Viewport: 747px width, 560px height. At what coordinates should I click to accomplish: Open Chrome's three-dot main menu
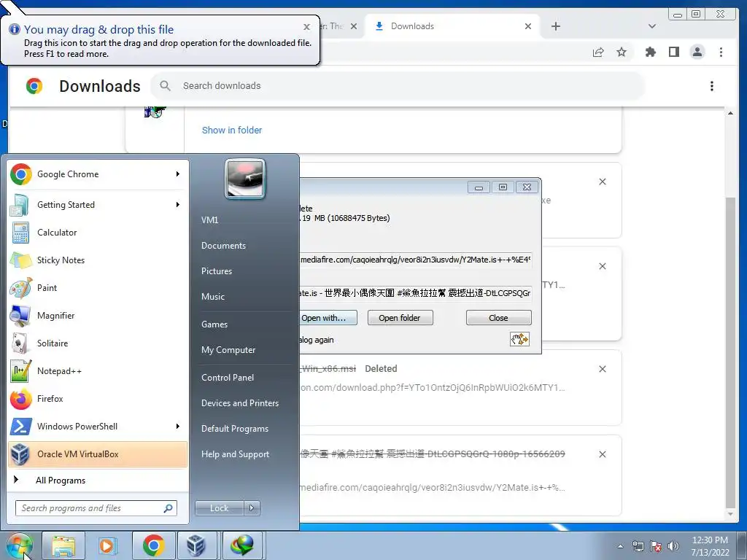pyautogui.click(x=721, y=52)
